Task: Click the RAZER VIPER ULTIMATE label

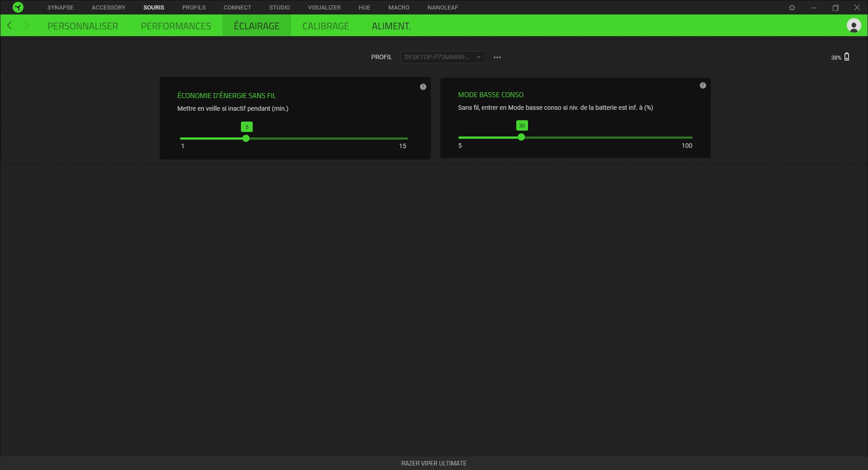Action: point(434,463)
